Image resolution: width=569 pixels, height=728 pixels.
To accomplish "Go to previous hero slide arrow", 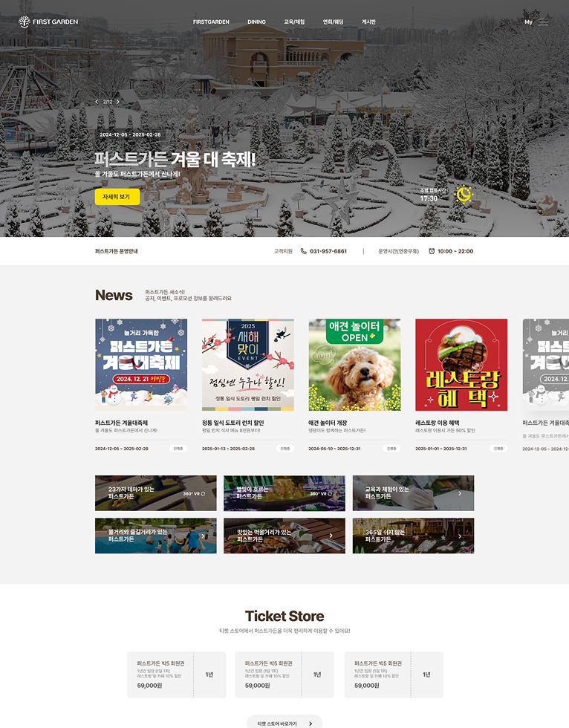I will point(97,102).
